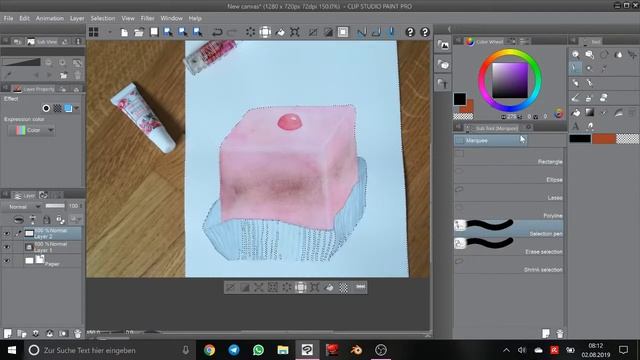Toggle the Layer color effect button
This screenshot has height=360, width=640.
[x=68, y=108]
